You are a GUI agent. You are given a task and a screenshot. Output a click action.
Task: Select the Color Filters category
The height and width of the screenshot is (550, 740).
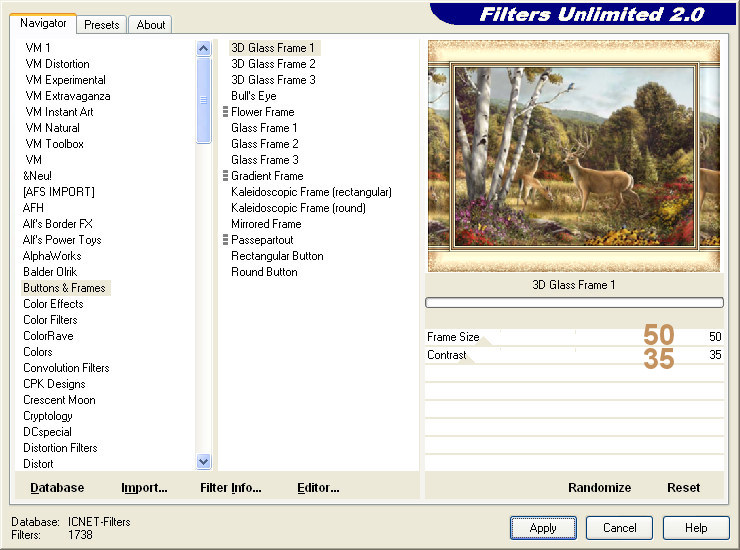pyautogui.click(x=50, y=321)
